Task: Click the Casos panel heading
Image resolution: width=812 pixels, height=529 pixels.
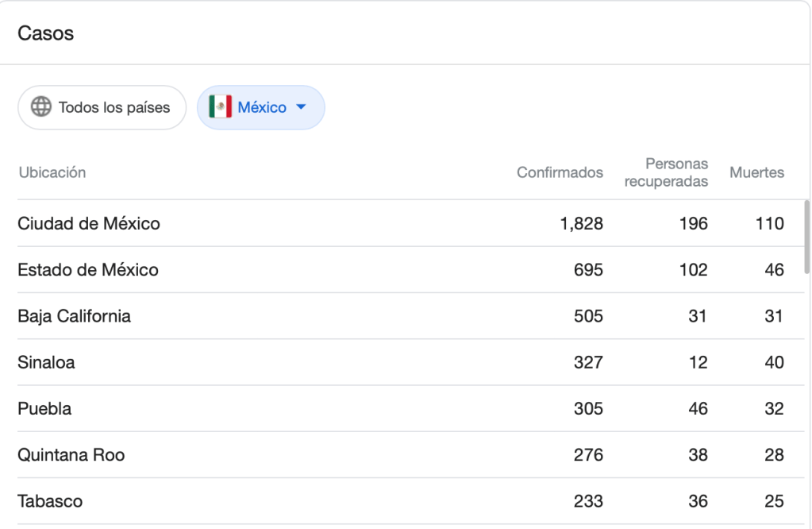Action: (x=45, y=33)
